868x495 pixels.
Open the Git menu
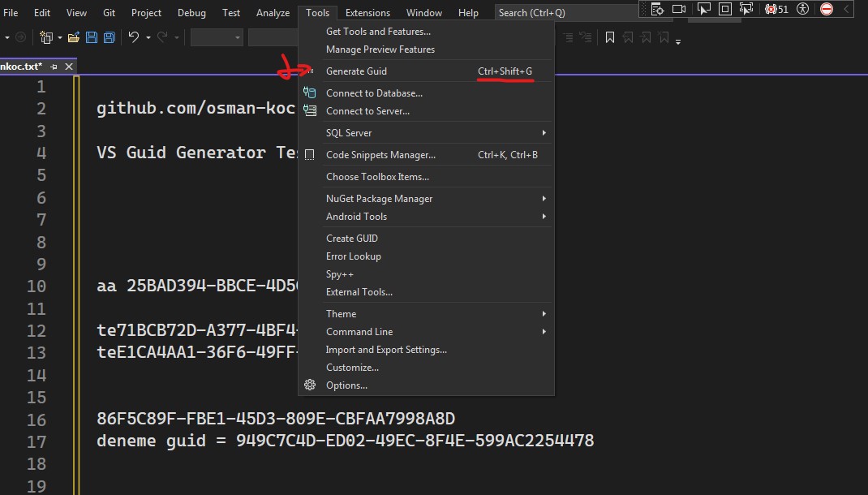pyautogui.click(x=109, y=12)
